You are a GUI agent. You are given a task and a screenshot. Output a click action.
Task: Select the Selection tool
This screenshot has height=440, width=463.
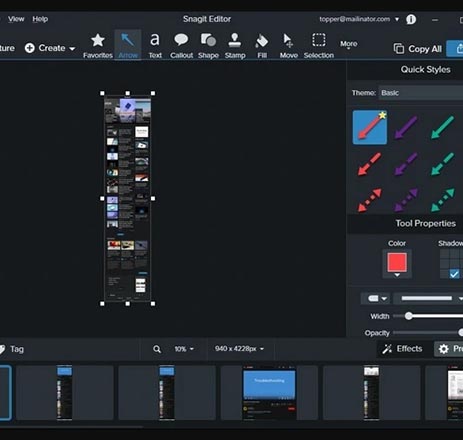pyautogui.click(x=319, y=46)
